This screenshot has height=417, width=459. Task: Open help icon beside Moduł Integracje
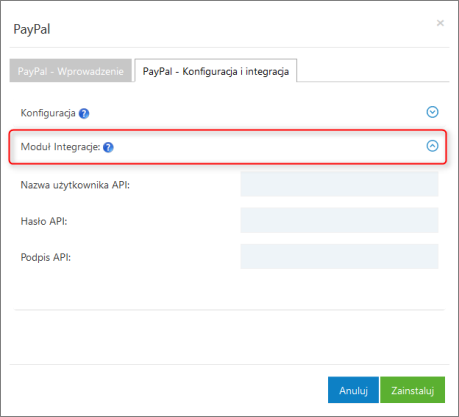click(108, 147)
